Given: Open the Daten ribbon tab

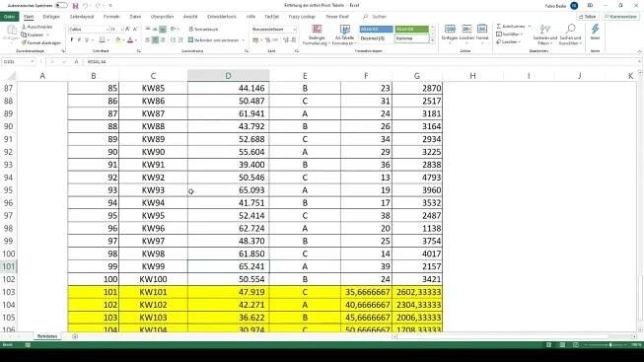Looking at the screenshot, I should pyautogui.click(x=135, y=17).
